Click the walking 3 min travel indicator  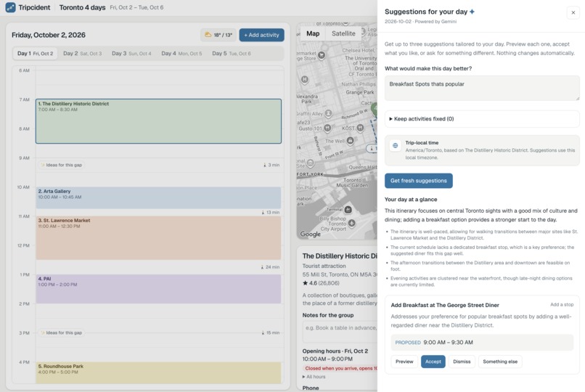[x=271, y=165]
